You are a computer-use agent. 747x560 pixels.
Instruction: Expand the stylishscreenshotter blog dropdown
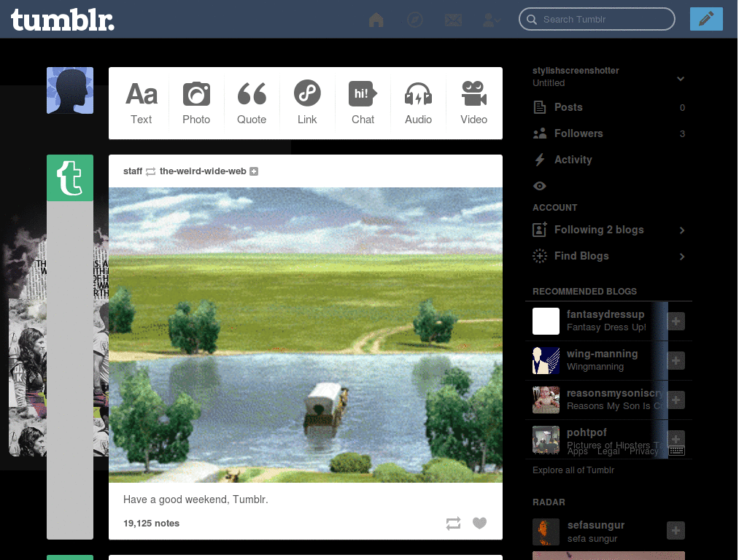click(681, 79)
